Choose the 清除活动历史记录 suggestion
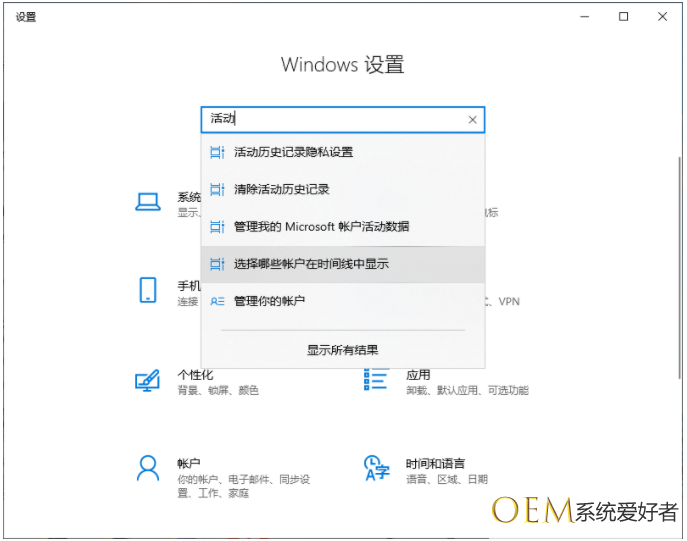 [281, 189]
